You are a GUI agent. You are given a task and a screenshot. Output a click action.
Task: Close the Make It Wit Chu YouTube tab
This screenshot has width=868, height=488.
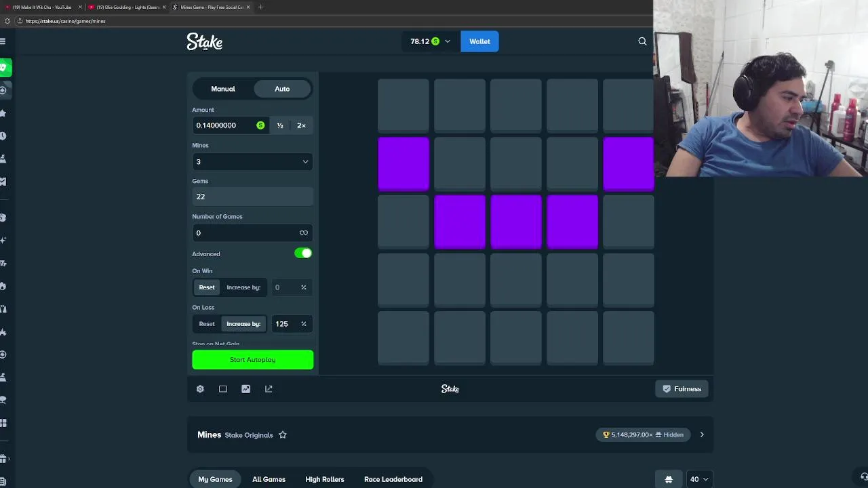[80, 7]
